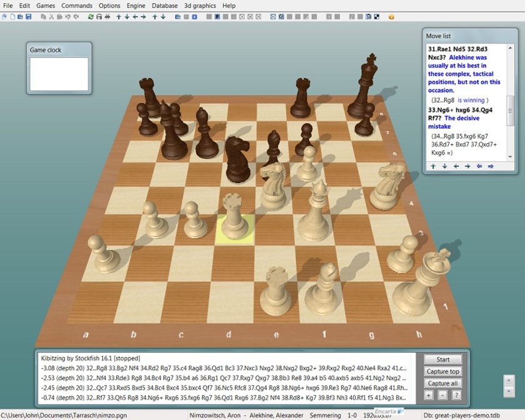
Task: Open the Database menu
Action: [x=164, y=6]
